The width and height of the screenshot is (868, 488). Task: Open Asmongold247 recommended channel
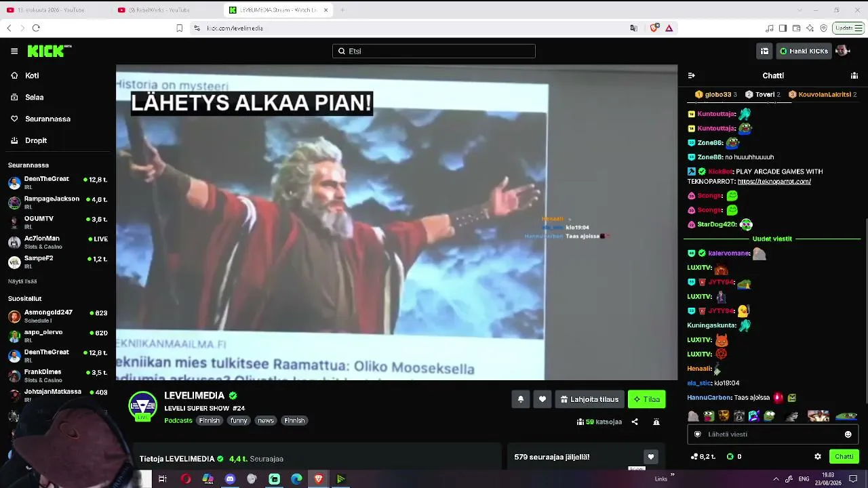(x=58, y=316)
